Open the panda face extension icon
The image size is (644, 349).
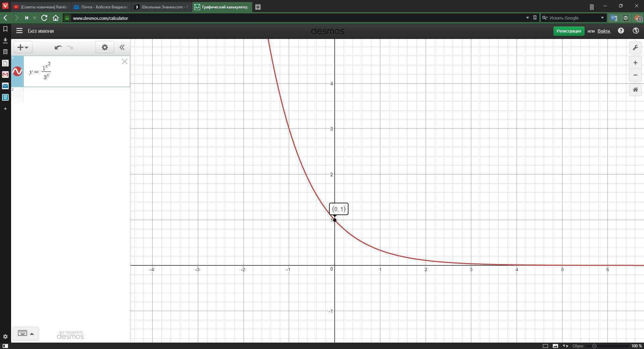click(626, 18)
